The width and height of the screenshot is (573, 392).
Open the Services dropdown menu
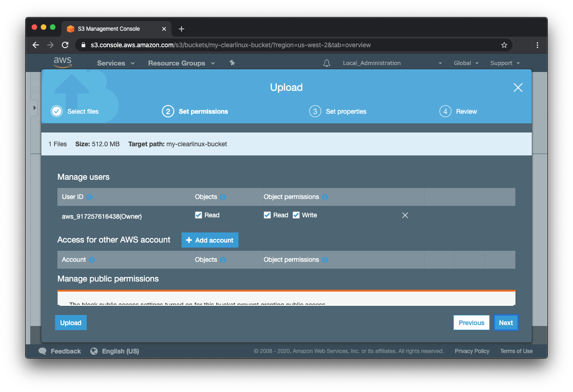[x=116, y=63]
